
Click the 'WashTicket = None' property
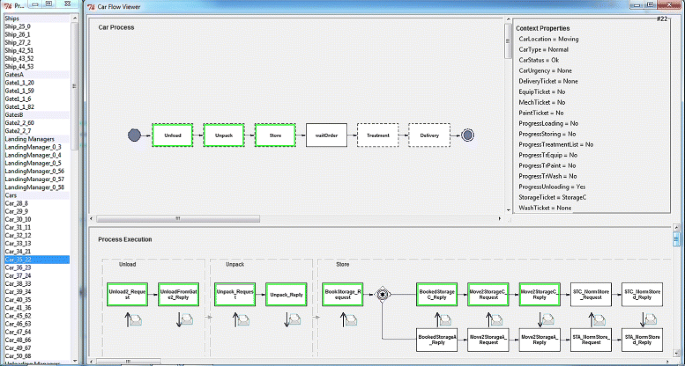pos(545,208)
